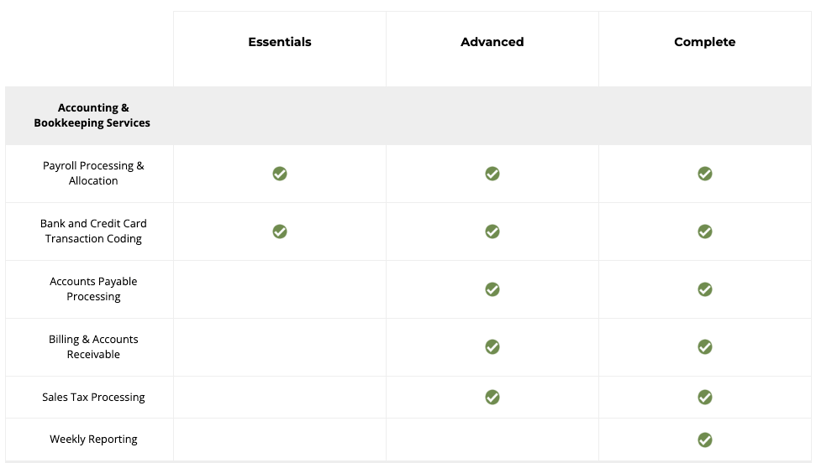The height and width of the screenshot is (463, 816).
Task: Click Complete checkmark for Weekly Reporting
Action: 705,440
